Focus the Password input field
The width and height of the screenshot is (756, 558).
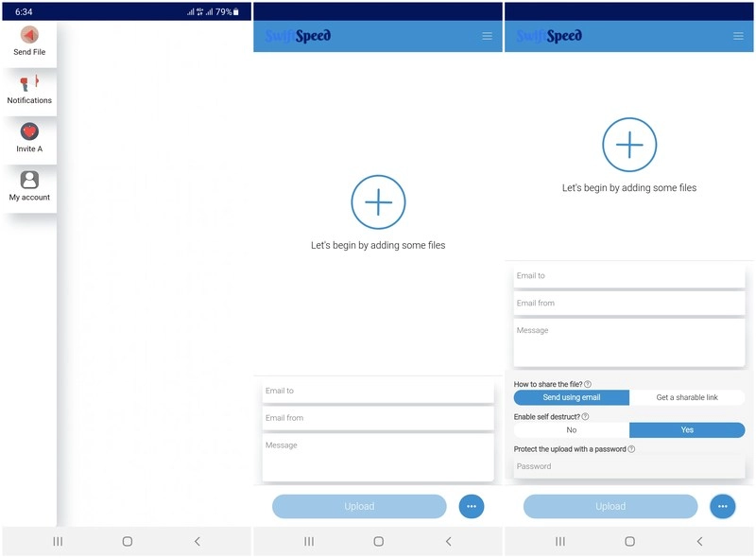pos(628,465)
